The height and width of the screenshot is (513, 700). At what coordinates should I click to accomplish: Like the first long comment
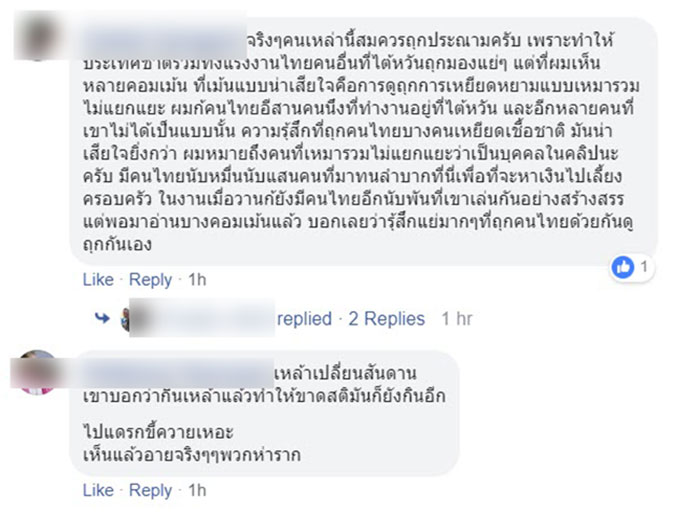(97, 280)
